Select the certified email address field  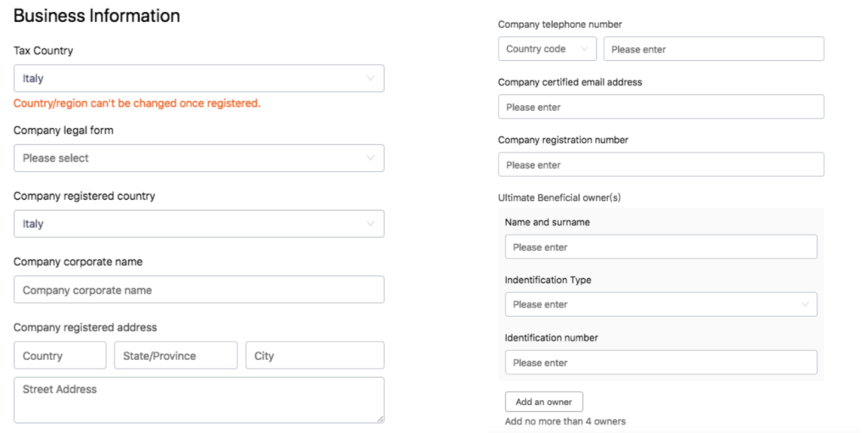pyautogui.click(x=661, y=106)
